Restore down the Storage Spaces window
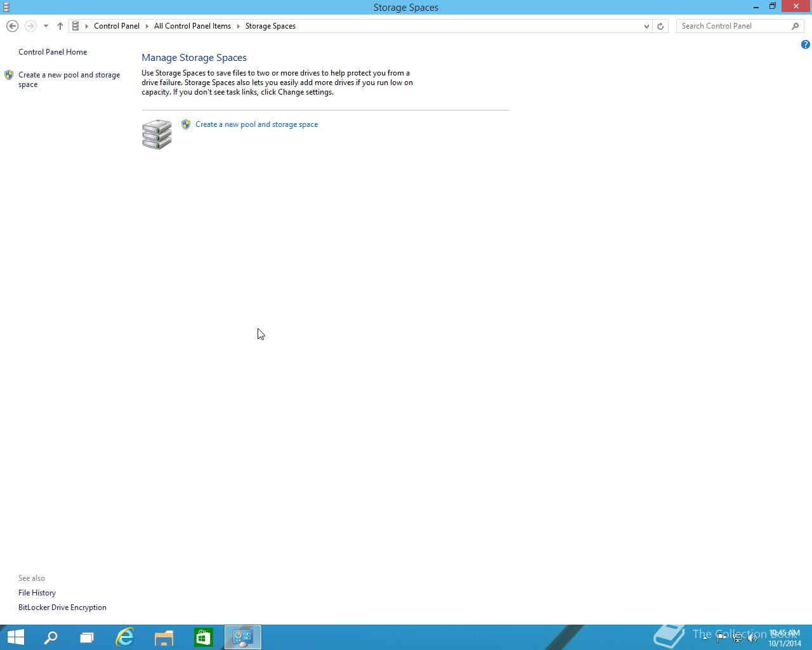812x650 pixels. (773, 7)
